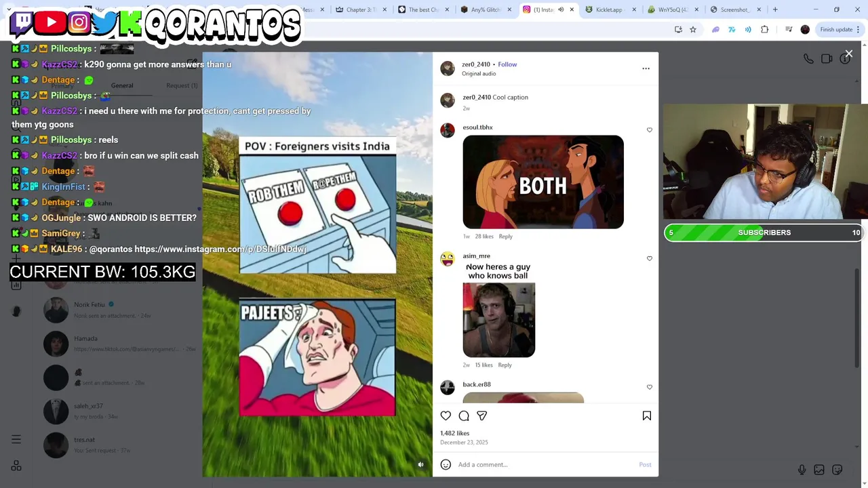Like esoul.tbhx's comment heart
The image size is (868, 488).
pyautogui.click(x=649, y=129)
